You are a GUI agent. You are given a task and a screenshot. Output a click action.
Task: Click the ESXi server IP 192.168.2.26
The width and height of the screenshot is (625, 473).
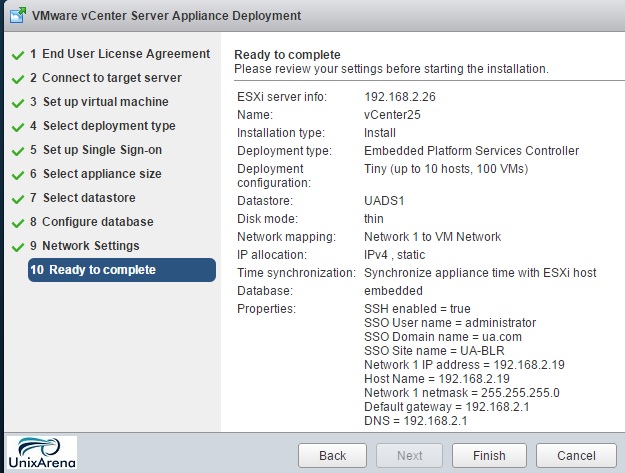400,97
